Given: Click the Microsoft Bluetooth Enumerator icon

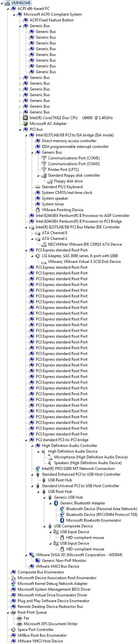Looking at the screenshot, I should coord(62,520).
